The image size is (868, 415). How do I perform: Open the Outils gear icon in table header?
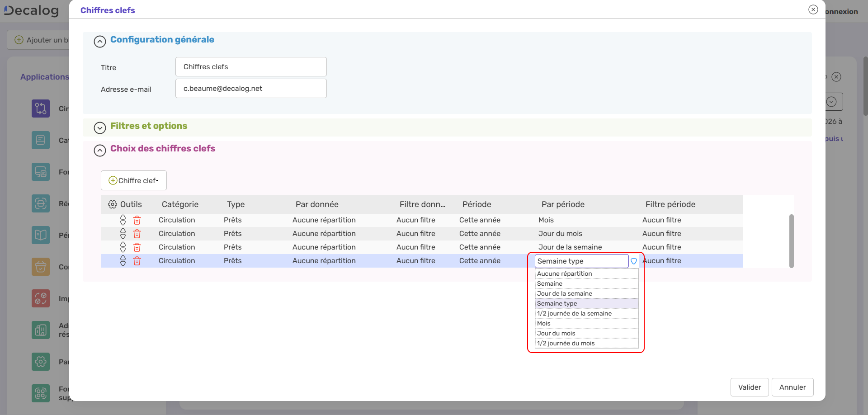point(113,204)
